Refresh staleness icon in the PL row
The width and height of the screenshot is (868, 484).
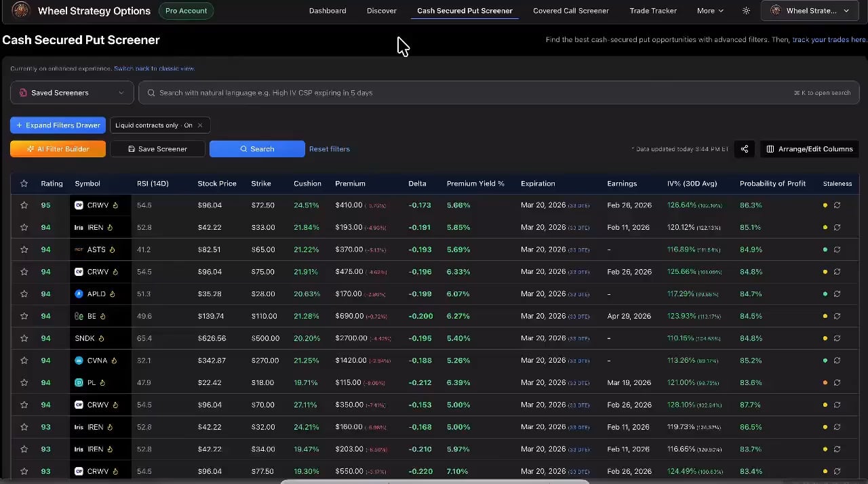[x=837, y=383]
